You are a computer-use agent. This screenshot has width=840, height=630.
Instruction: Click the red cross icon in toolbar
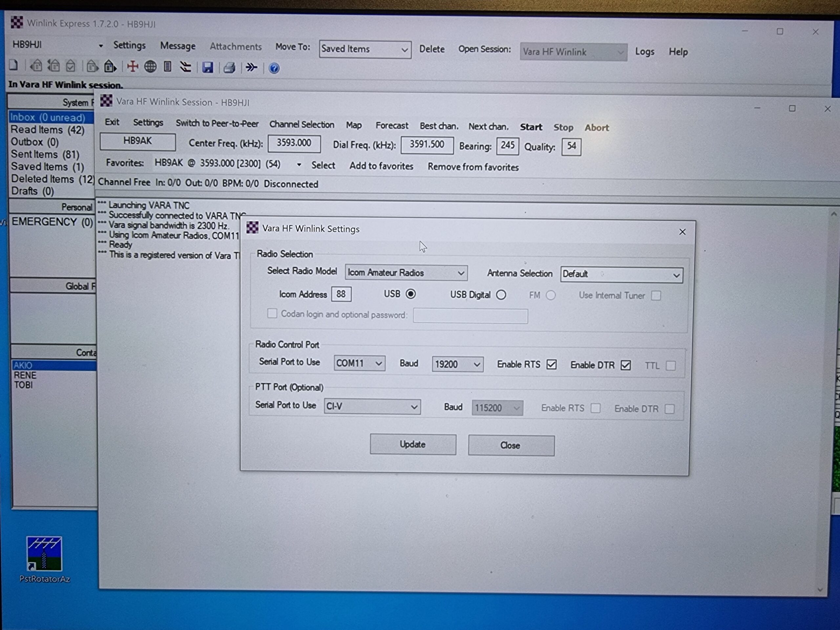pos(133,67)
